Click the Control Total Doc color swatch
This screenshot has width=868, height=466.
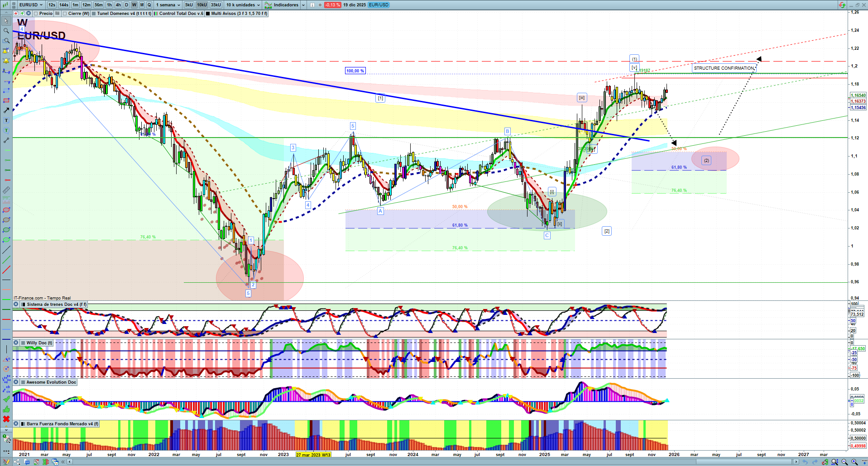point(156,14)
